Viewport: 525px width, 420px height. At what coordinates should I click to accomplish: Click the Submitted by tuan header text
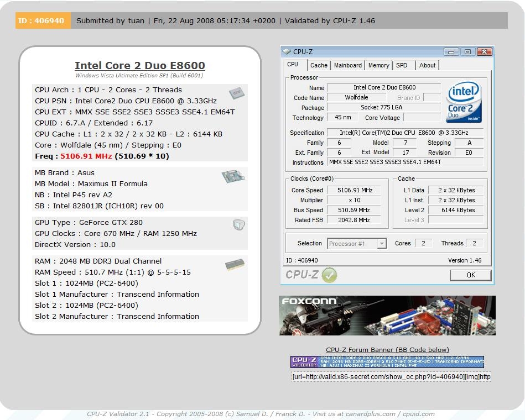click(110, 21)
